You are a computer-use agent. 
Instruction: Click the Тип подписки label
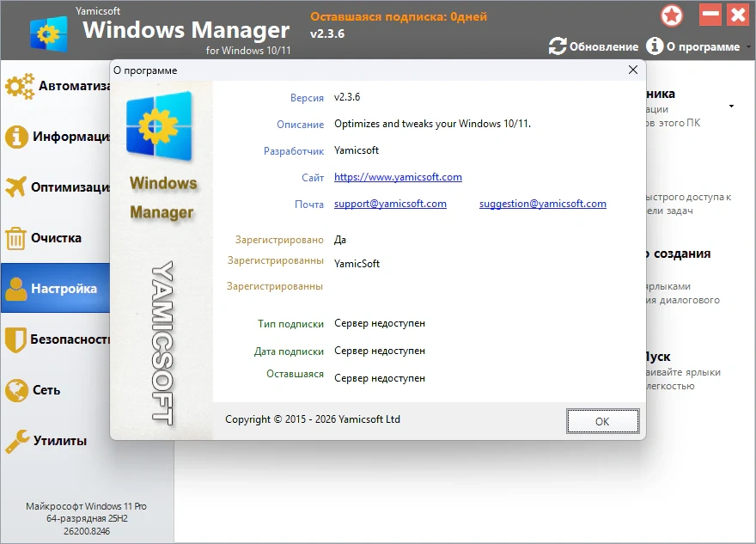coord(290,324)
